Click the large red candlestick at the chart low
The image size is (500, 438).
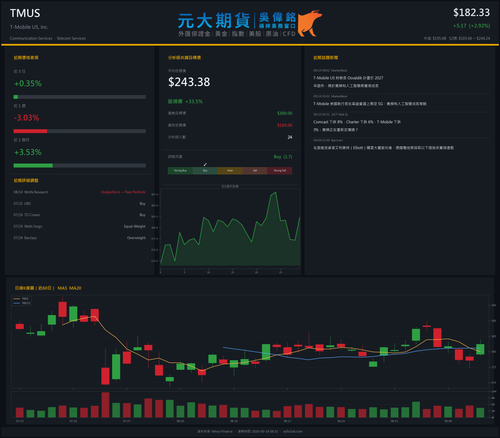pos(105,376)
